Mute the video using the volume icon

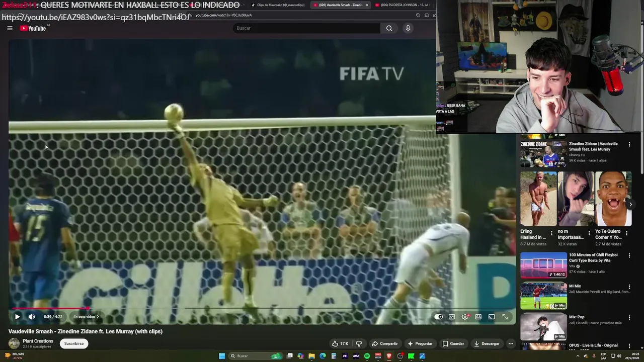[x=32, y=317]
